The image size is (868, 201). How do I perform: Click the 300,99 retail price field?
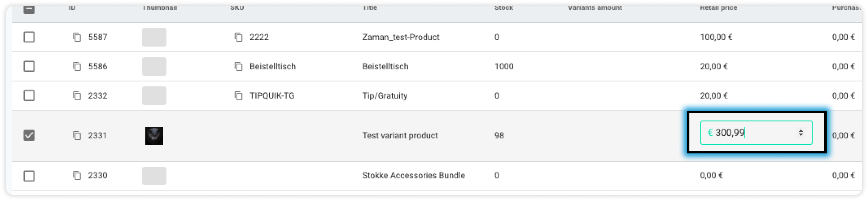pos(756,133)
